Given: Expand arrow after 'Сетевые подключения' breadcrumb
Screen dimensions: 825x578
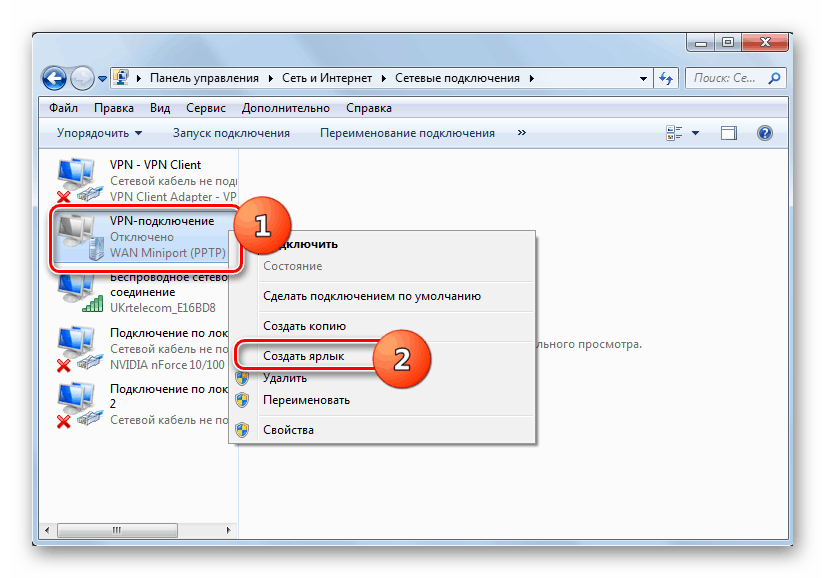Looking at the screenshot, I should [532, 78].
